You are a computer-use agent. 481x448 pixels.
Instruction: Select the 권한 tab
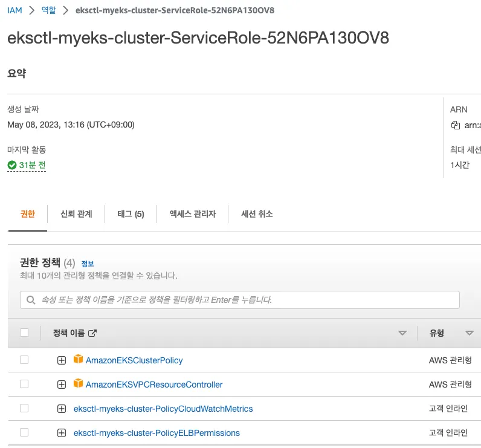coord(28,214)
